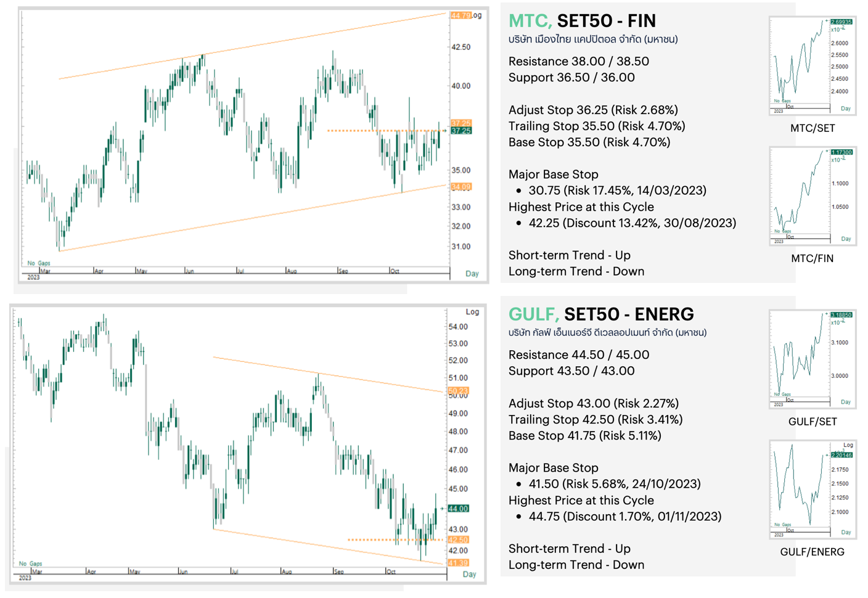868x598 pixels.
Task: Click the 42.50 axis label on MTC chart
Action: click(461, 47)
